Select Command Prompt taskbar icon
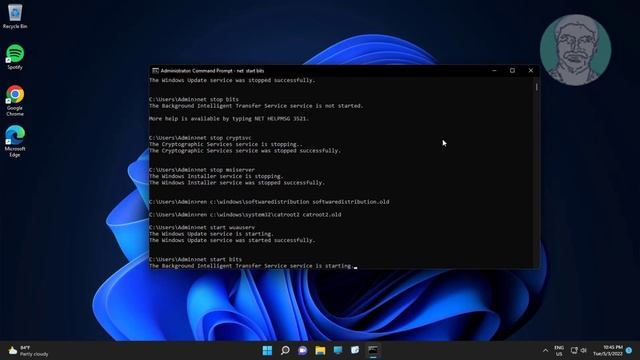Image resolution: width=640 pixels, height=360 pixels. 373,350
